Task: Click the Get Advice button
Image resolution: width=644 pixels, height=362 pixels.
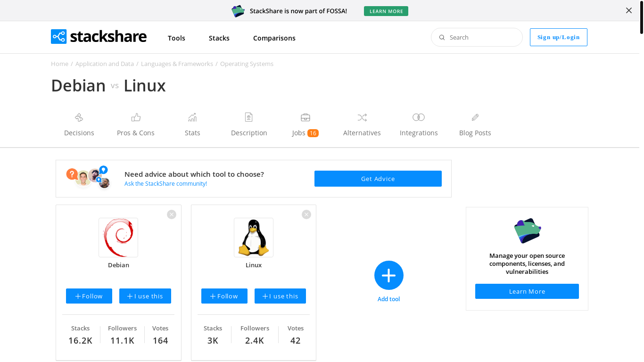Action: 378,179
